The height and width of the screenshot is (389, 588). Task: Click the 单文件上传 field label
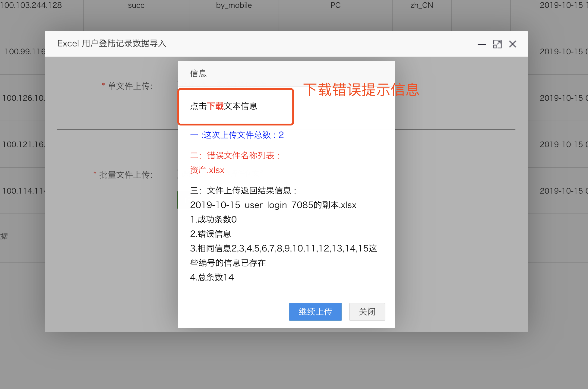[x=130, y=86]
